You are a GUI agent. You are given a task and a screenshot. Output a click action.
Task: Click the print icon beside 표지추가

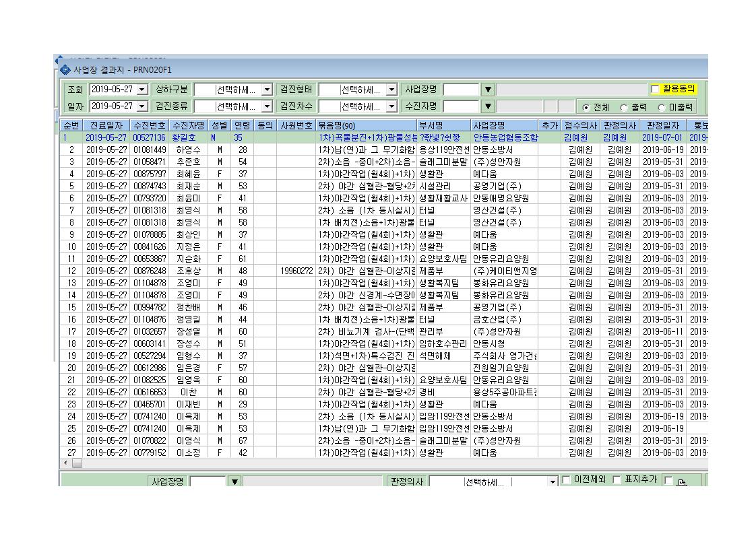(682, 481)
